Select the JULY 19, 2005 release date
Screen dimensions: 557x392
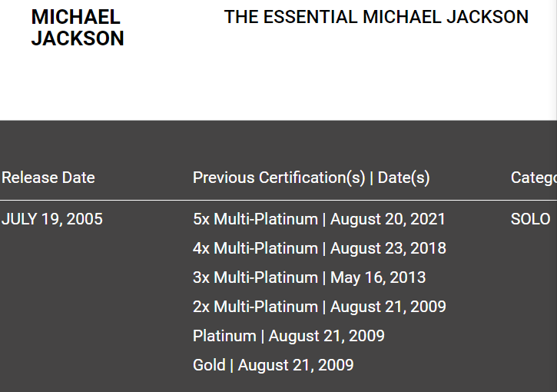52,219
